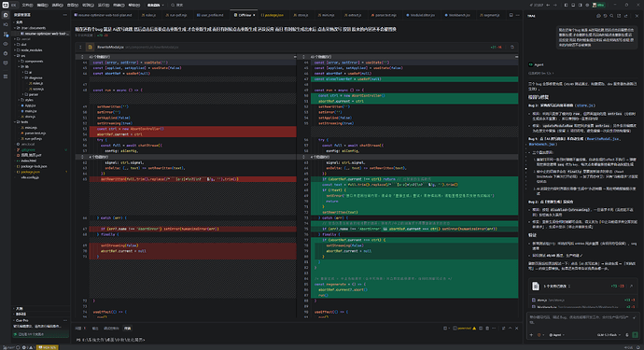Open the 帮助 menu

[133, 5]
